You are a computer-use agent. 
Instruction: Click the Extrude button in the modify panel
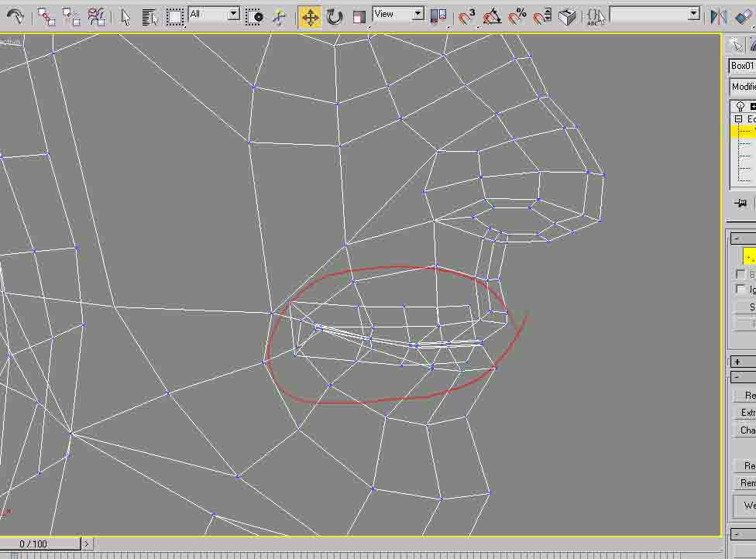point(745,413)
